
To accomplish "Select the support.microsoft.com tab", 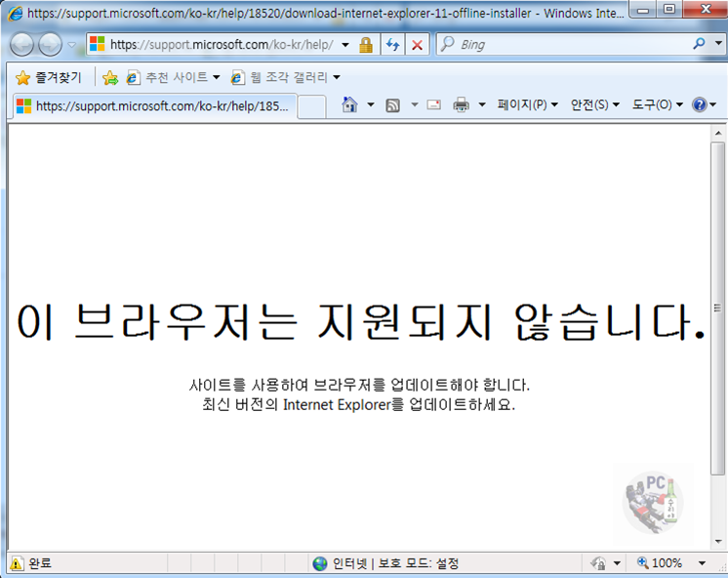I will point(154,106).
